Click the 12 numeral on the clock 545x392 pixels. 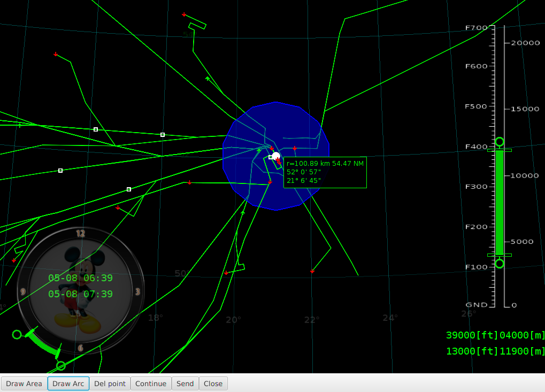point(80,234)
